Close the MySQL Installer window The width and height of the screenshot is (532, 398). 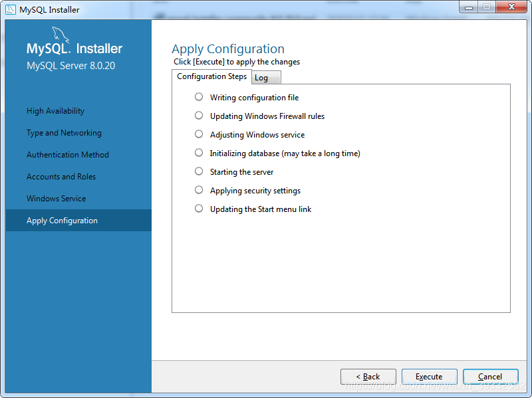[511, 7]
